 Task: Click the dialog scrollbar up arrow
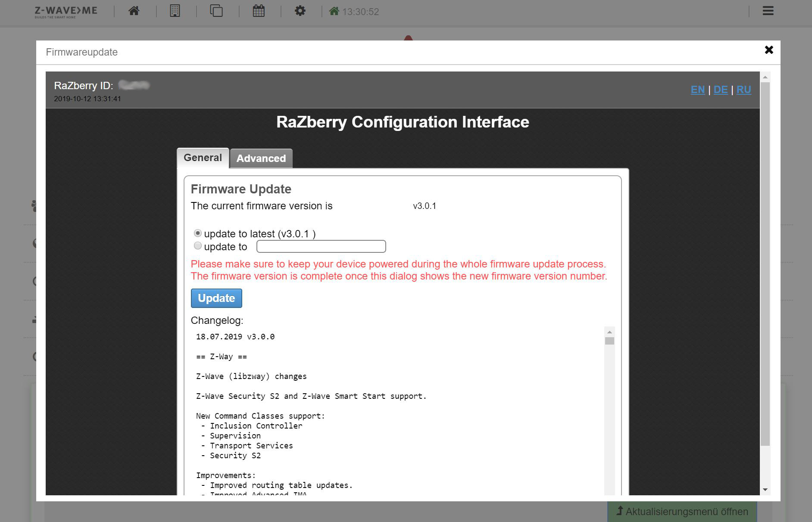click(765, 77)
